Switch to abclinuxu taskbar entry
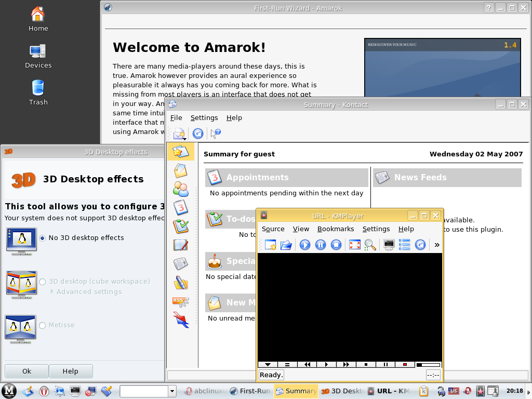The width and height of the screenshot is (532, 399). point(205,391)
